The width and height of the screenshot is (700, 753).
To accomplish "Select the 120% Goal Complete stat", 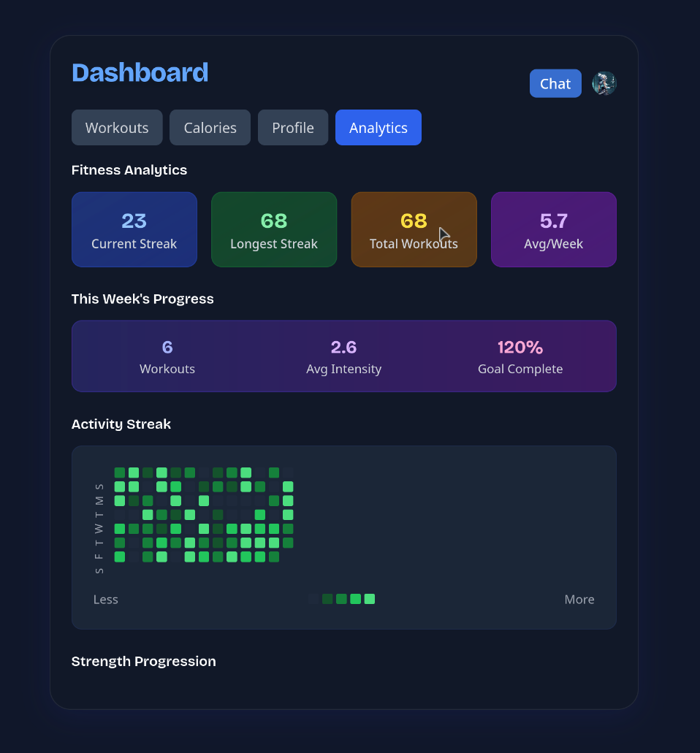I will point(520,356).
